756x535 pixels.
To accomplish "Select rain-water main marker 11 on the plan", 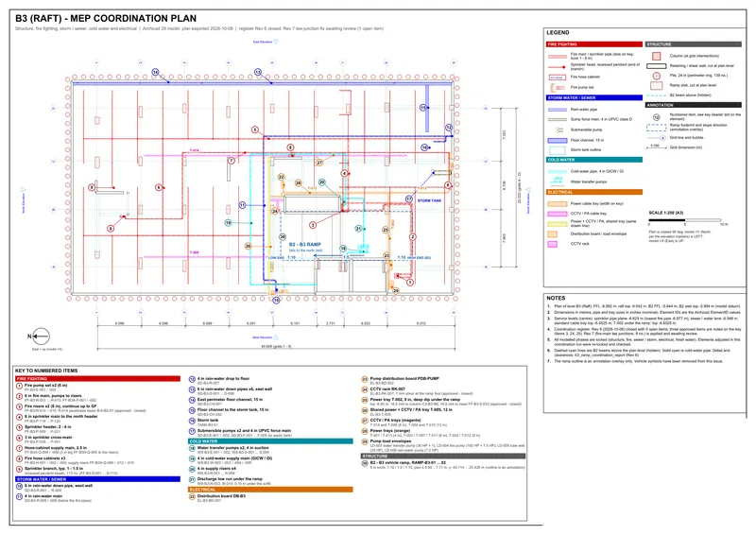I will click(x=243, y=205).
